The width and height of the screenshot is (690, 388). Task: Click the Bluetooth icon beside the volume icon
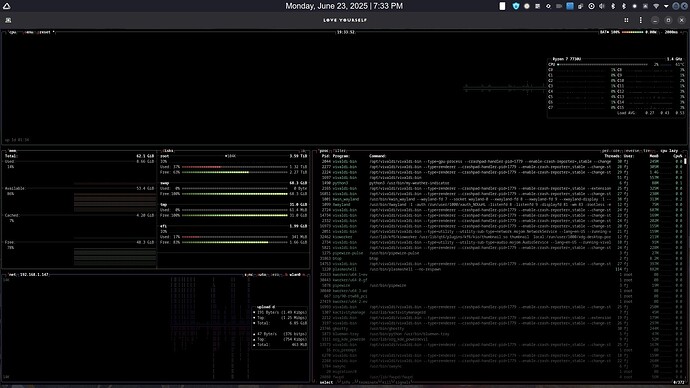point(613,6)
